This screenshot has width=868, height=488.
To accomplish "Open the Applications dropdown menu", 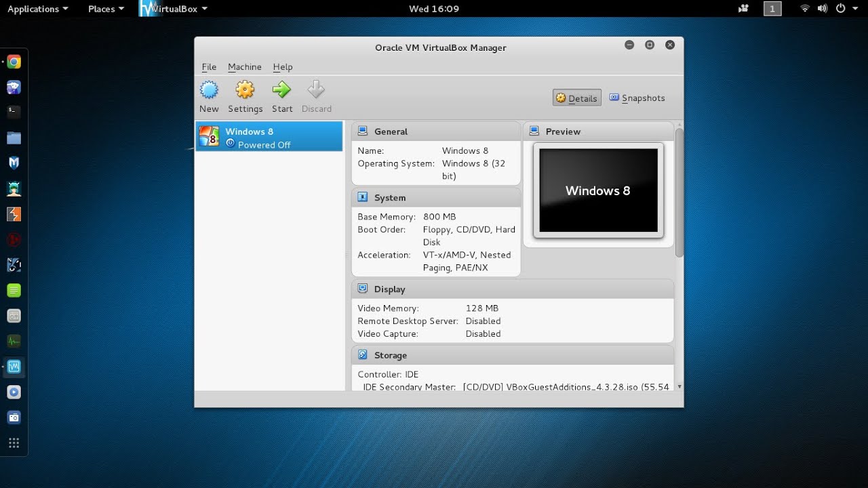I will pos(38,9).
